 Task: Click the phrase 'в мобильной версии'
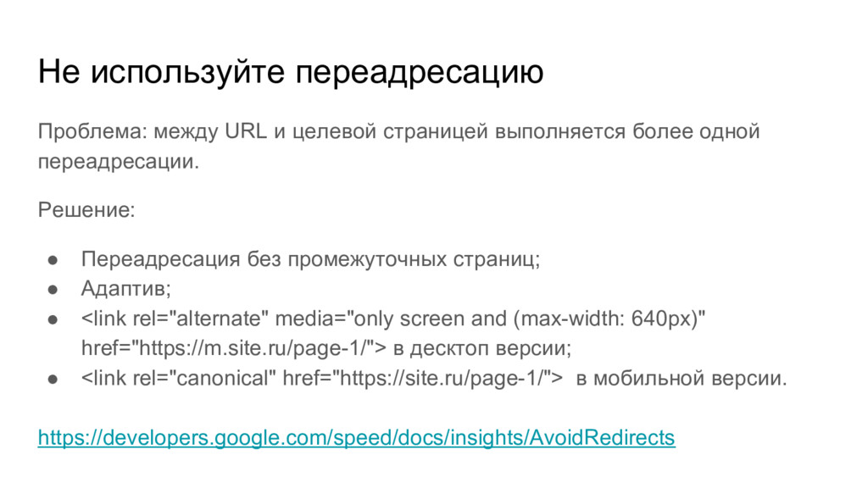pos(681,378)
